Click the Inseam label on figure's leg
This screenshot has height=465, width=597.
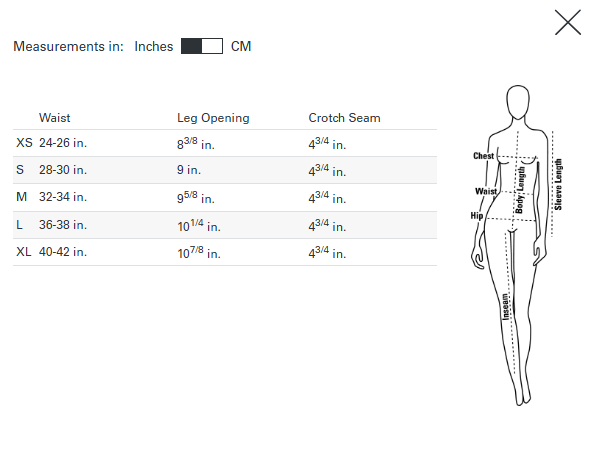(x=505, y=307)
